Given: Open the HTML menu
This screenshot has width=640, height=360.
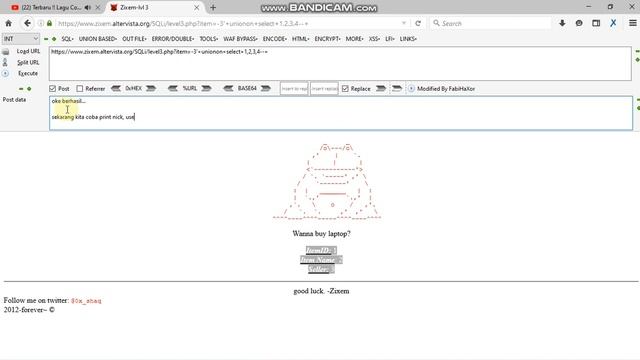Looking at the screenshot, I should [300, 39].
